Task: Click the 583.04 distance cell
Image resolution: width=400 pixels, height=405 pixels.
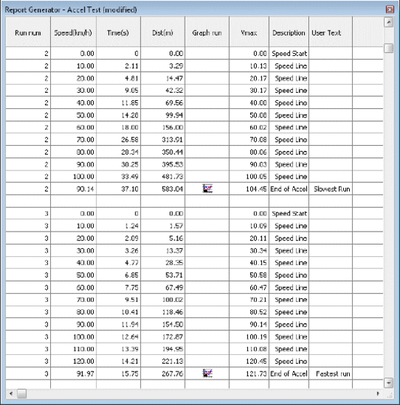Action: coord(163,189)
